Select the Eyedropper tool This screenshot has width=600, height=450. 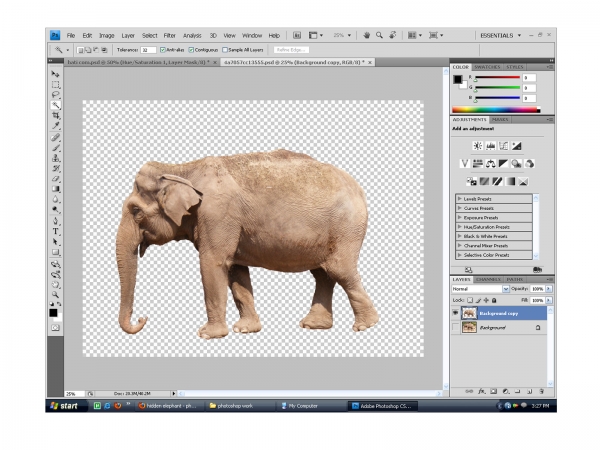(x=55, y=126)
